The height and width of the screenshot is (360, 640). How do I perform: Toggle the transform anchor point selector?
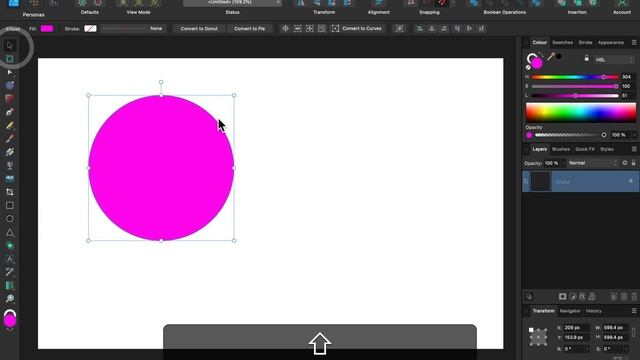(x=538, y=337)
